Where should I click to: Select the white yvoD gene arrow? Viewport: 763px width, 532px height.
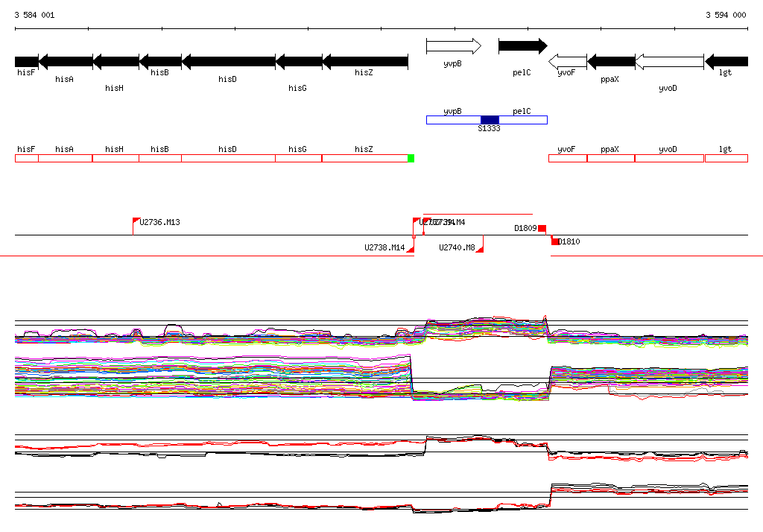click(668, 61)
